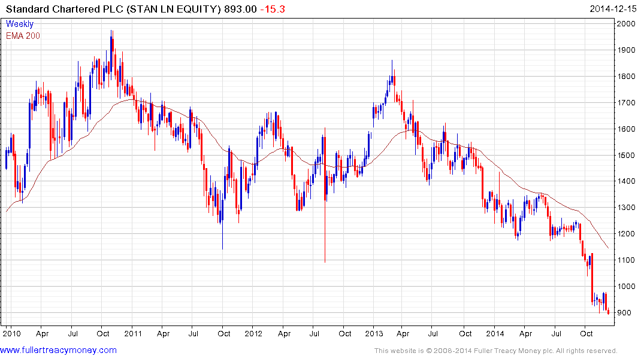Click the 1700 price axis label
Screen dimensions: 644x359
(627, 102)
